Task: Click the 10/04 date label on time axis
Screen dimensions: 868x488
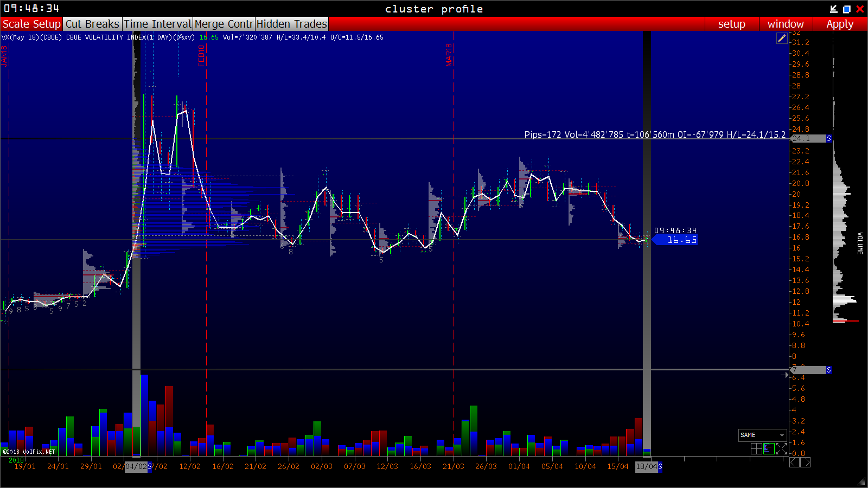Action: pyautogui.click(x=585, y=466)
